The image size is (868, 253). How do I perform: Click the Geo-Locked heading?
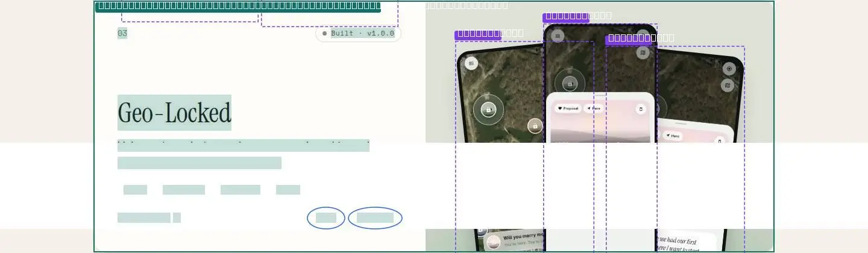174,113
